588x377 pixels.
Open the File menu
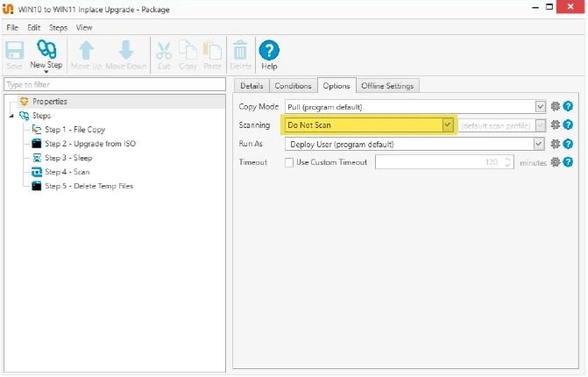(x=12, y=28)
